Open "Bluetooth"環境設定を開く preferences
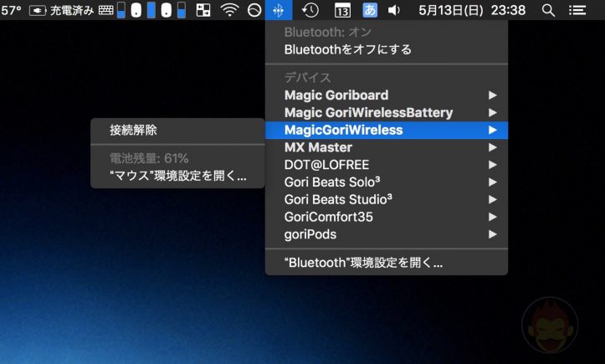Viewport: 605px width, 364px height. pyautogui.click(x=363, y=262)
